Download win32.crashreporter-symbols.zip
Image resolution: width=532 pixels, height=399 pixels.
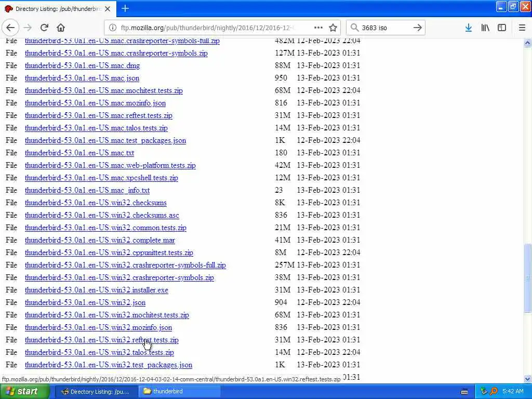pos(119,277)
